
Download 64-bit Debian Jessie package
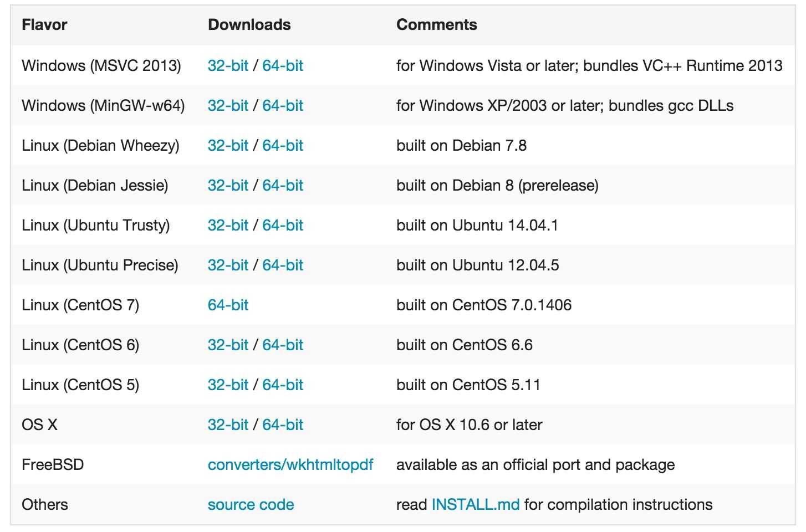[283, 185]
